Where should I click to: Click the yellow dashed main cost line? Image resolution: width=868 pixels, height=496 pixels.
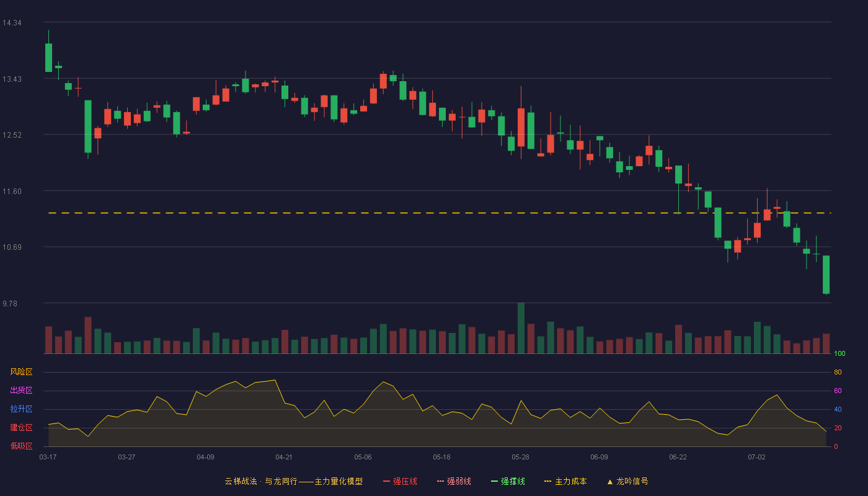click(440, 213)
